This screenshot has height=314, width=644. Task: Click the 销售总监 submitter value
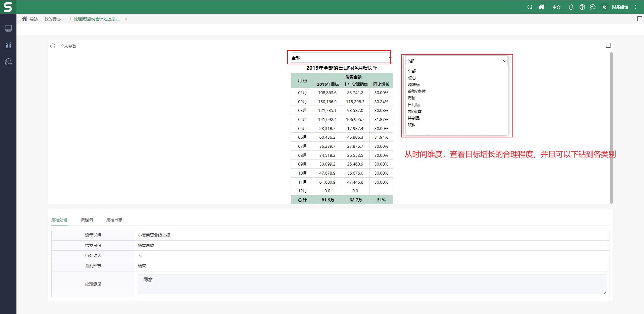146,246
